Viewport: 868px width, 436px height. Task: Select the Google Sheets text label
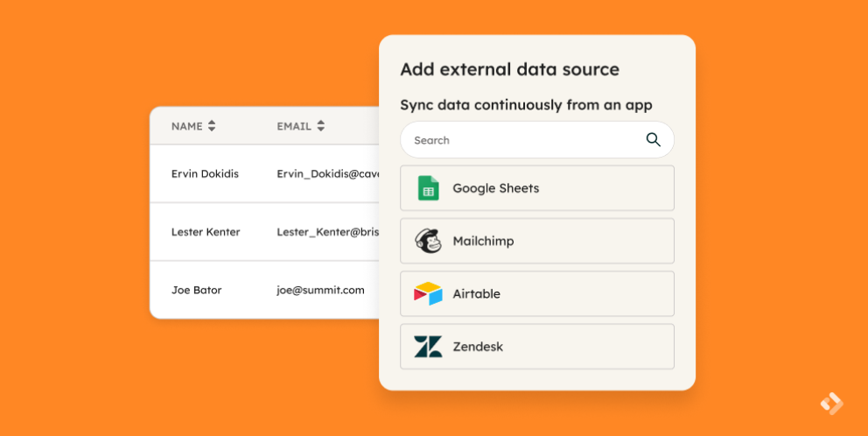tap(495, 188)
